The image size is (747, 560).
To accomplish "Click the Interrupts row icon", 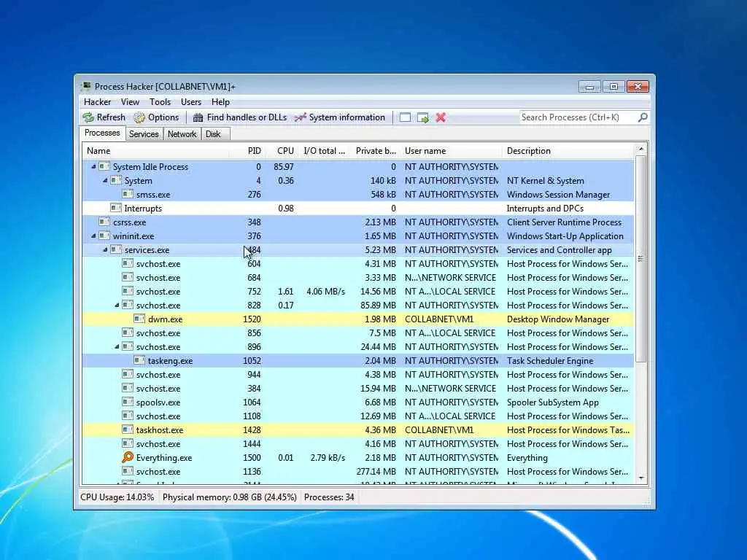I will [x=115, y=208].
